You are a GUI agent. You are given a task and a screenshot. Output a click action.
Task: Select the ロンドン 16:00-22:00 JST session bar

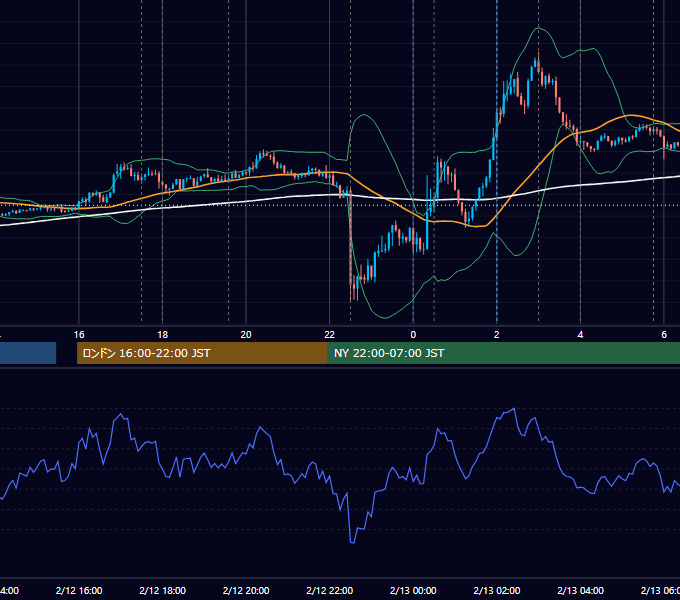click(202, 353)
